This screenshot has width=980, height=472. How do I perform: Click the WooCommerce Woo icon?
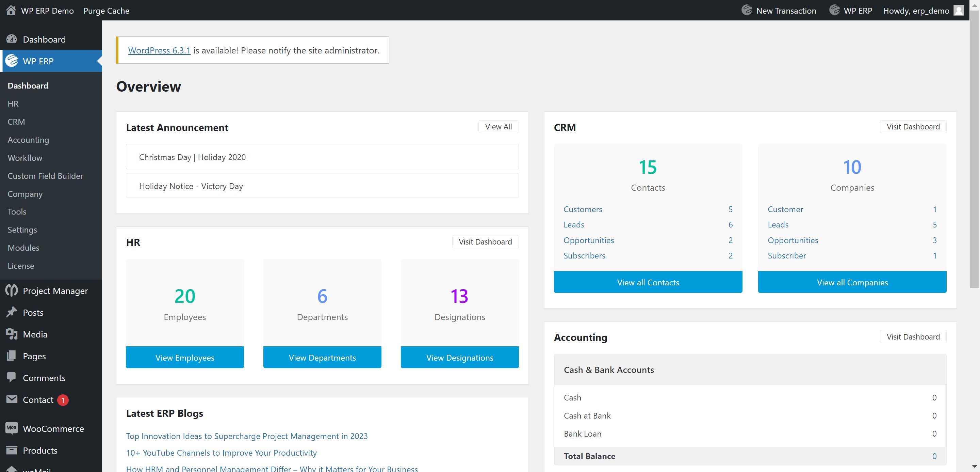coord(12,428)
